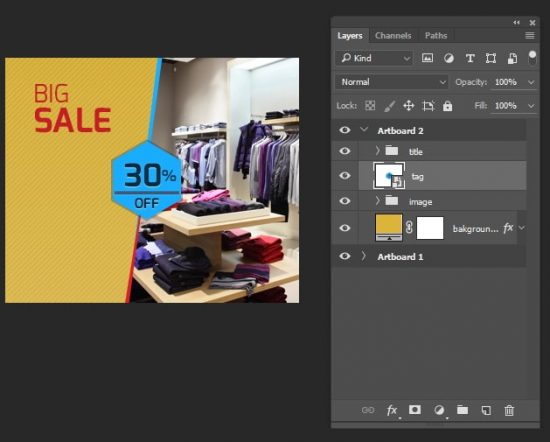Filter layers by smart object icon

coord(512,58)
